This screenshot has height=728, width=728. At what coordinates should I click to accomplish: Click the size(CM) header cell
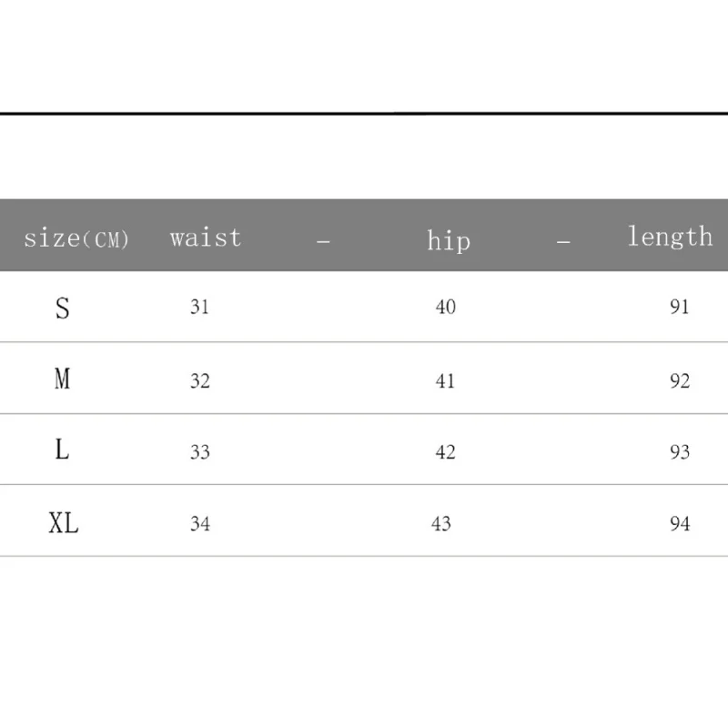coord(76,238)
